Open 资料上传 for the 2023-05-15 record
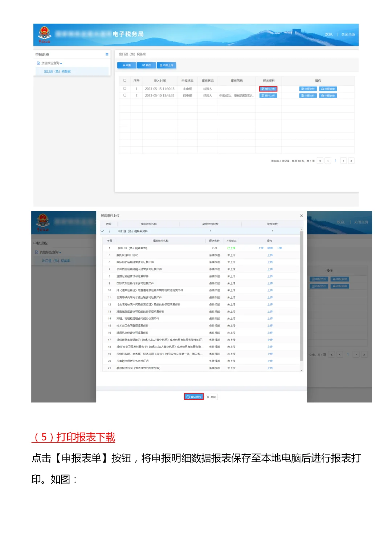Screen dimensions: 392x554 (268, 88)
